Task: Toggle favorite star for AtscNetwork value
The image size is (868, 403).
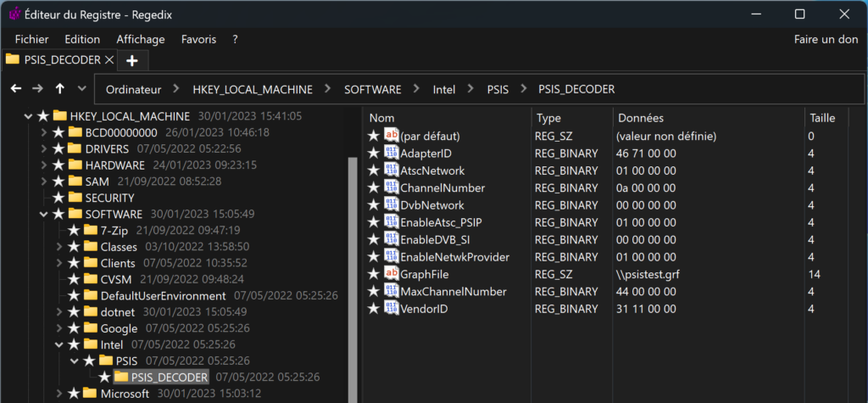Action: 374,171
